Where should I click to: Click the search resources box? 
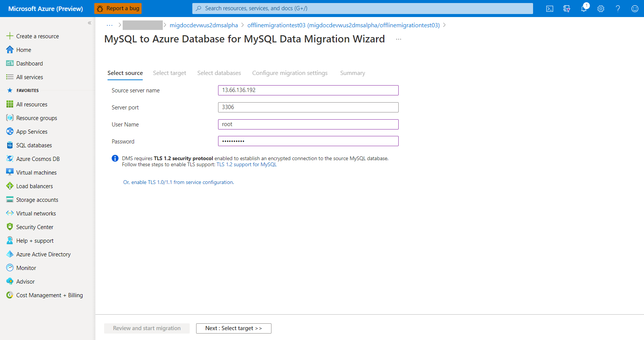click(x=363, y=8)
